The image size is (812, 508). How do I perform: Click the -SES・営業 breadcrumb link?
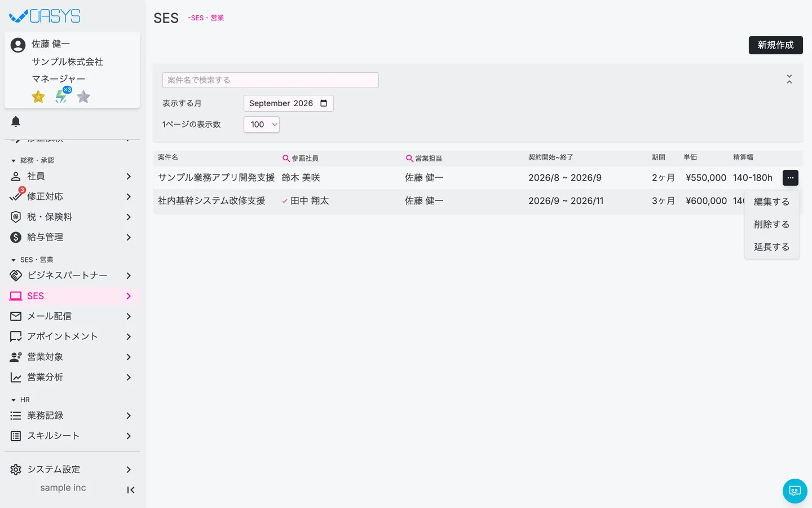[x=206, y=18]
